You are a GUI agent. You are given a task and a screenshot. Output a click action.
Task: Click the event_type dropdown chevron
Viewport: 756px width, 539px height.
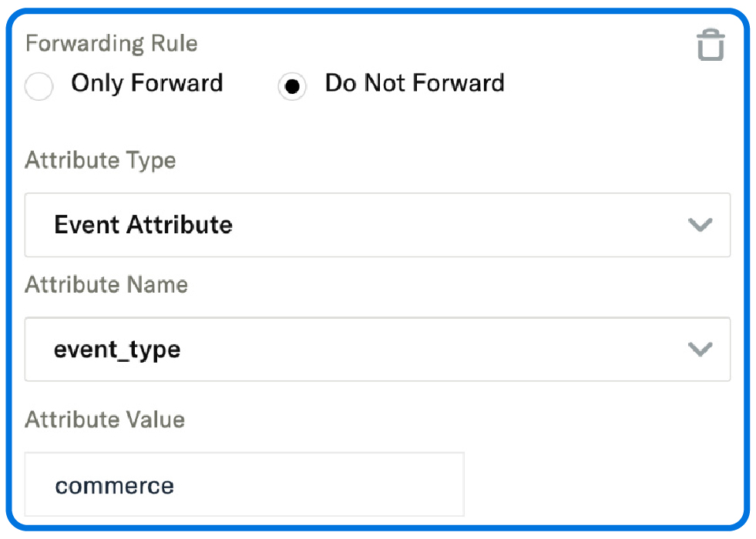tap(700, 350)
